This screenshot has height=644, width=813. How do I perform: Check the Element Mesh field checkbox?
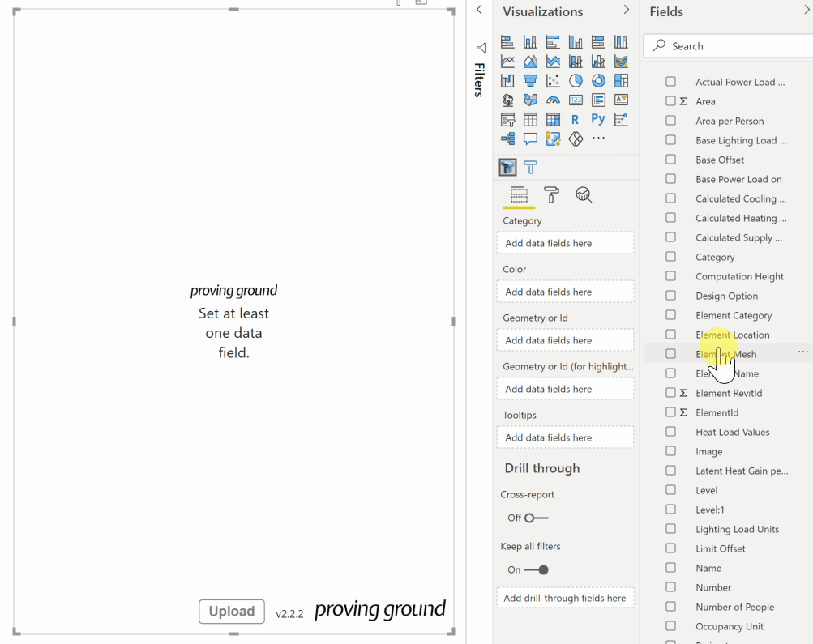(x=670, y=353)
